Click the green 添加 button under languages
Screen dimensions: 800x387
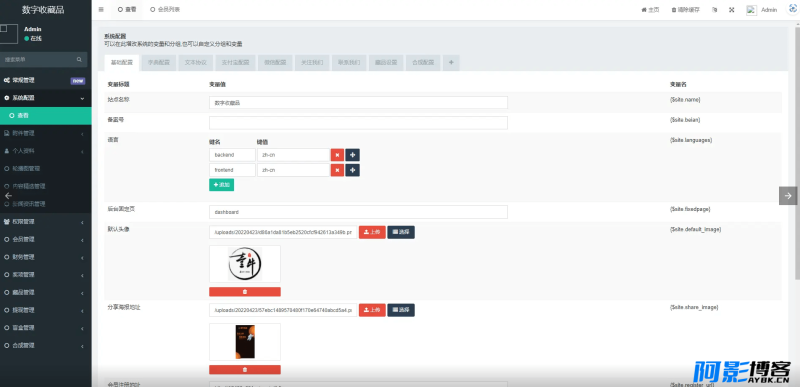point(221,185)
